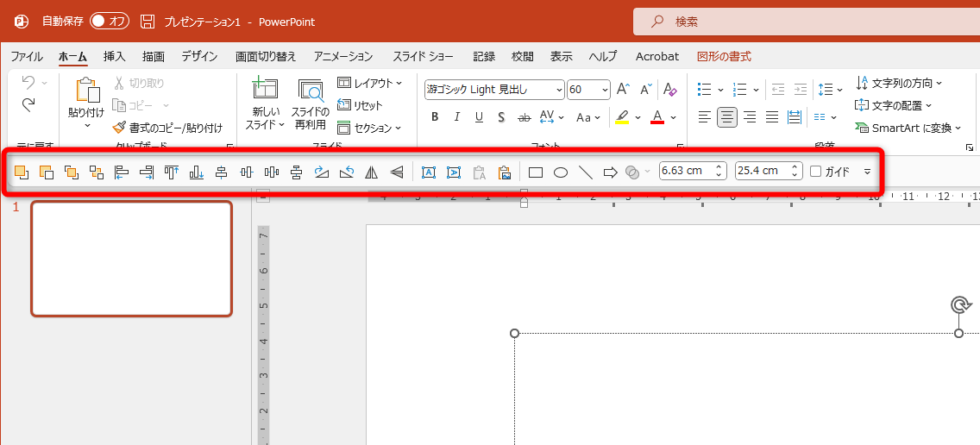Align selected objects to the top
This screenshot has height=445, width=980.
(x=172, y=172)
